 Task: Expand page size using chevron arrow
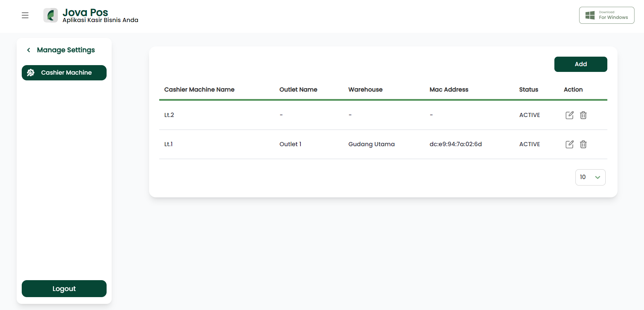[x=598, y=177]
